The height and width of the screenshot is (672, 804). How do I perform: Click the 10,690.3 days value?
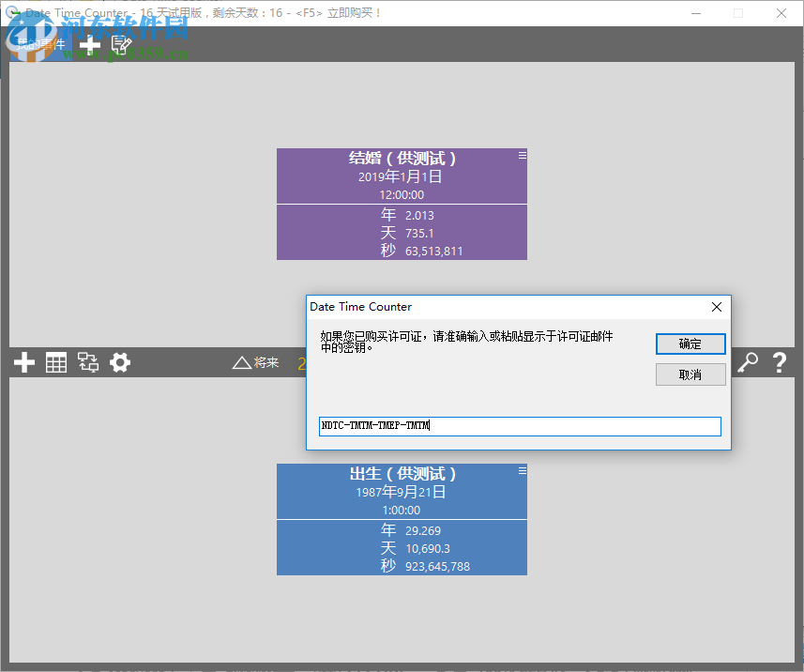pyautogui.click(x=428, y=549)
